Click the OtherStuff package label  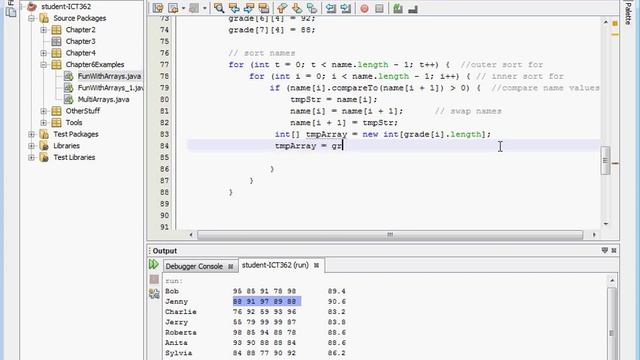(83, 111)
